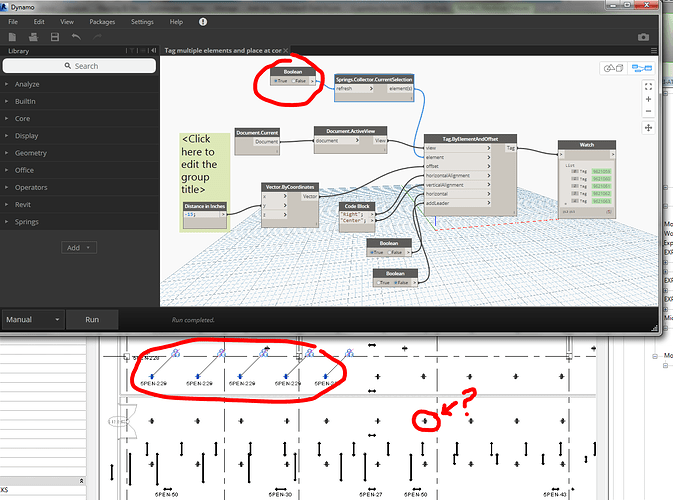Image resolution: width=673 pixels, height=500 pixels.
Task: Click the pan mode icon
Action: (648, 127)
